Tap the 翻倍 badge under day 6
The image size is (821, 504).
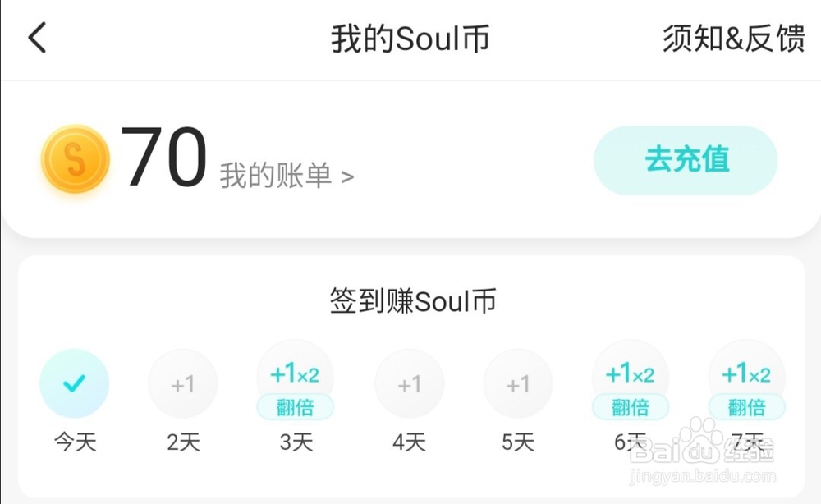click(x=631, y=407)
